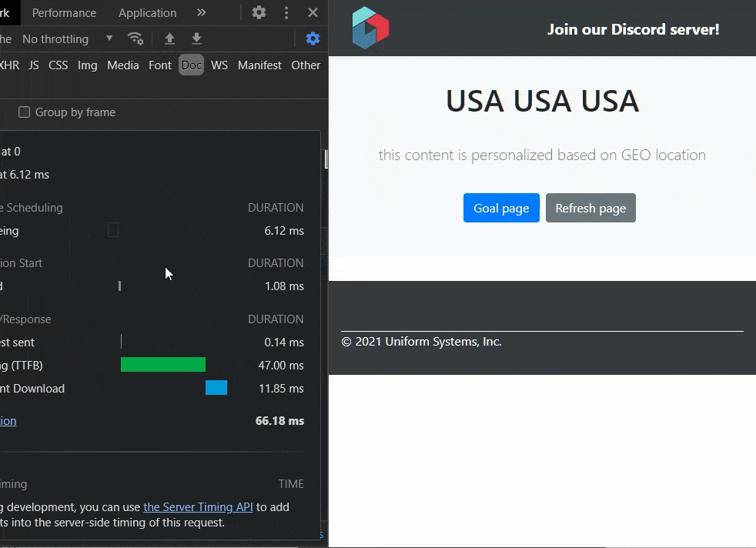Switch to the Application tab
The height and width of the screenshot is (548, 756).
point(147,13)
